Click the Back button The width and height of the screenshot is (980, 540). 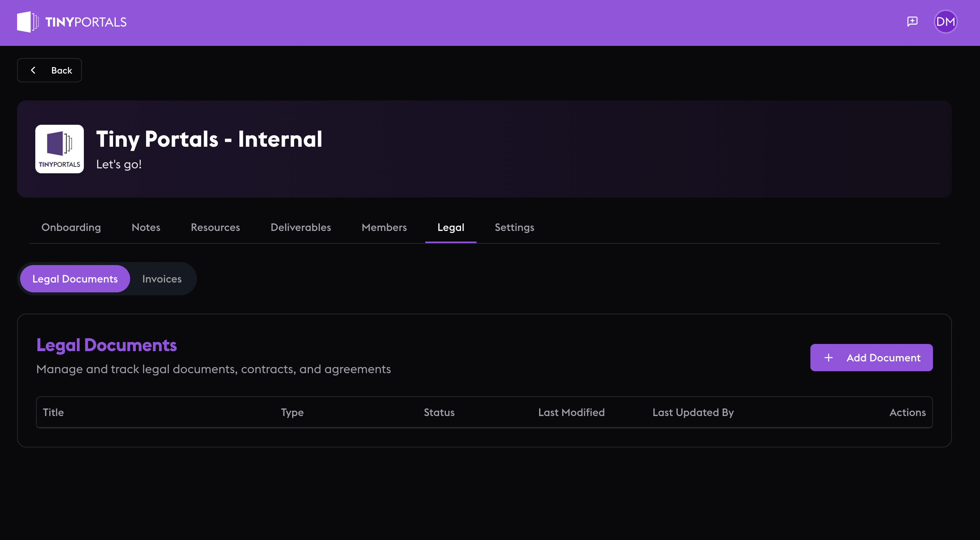click(x=49, y=70)
